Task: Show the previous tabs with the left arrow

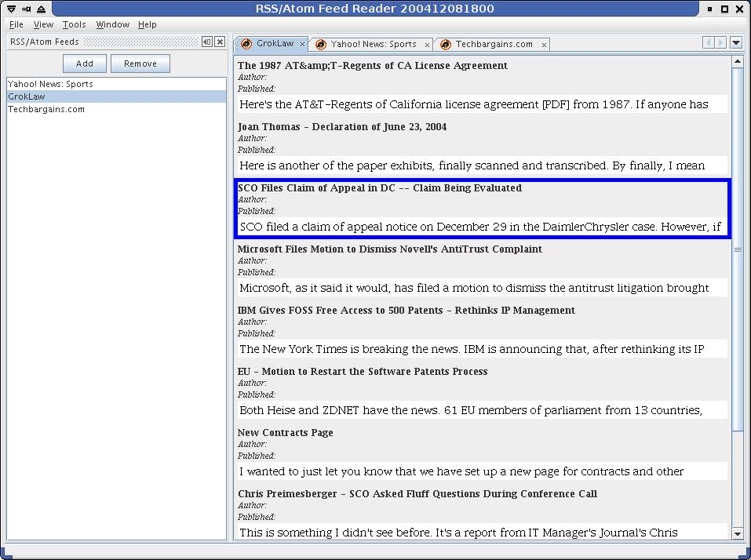Action: coord(709,42)
